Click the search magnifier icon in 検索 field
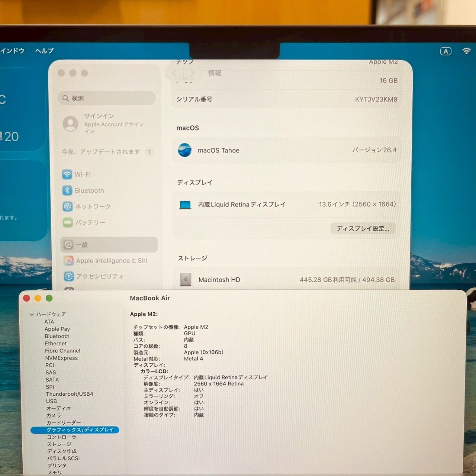 [x=65, y=98]
